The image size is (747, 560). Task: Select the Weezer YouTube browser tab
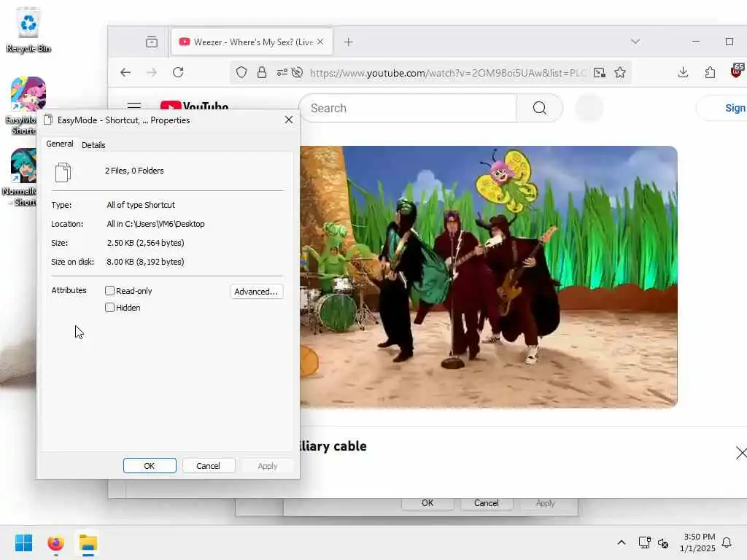pyautogui.click(x=252, y=42)
